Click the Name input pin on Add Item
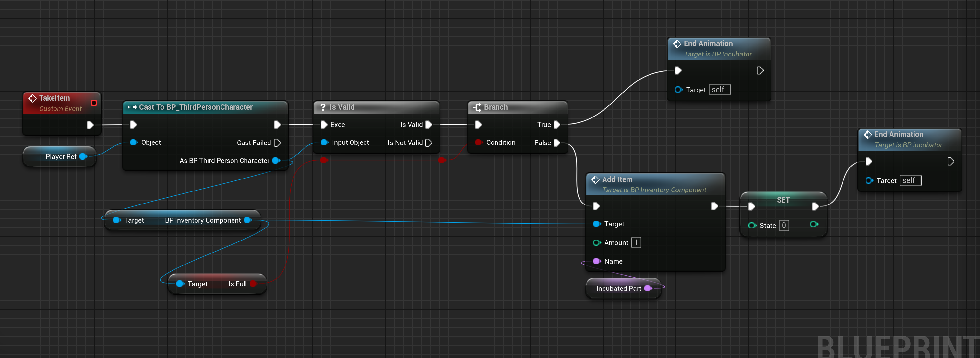Viewport: 980px width, 358px height. point(596,261)
